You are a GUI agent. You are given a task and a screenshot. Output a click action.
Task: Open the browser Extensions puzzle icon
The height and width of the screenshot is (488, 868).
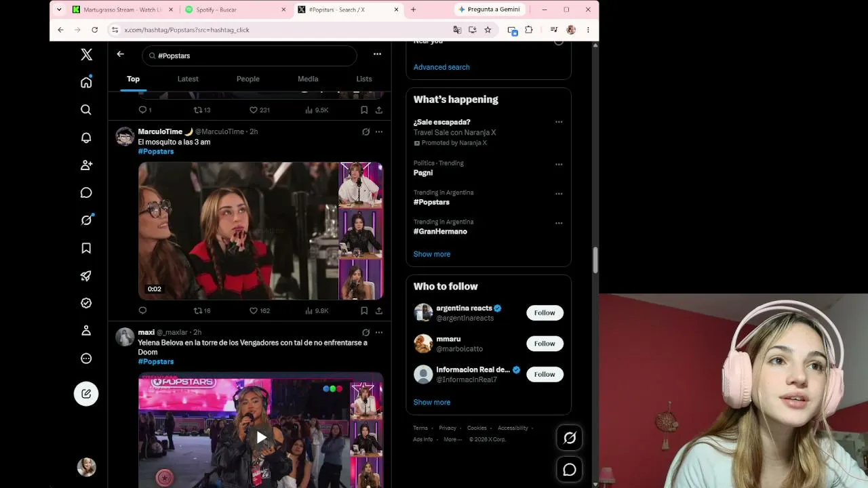[x=529, y=30]
